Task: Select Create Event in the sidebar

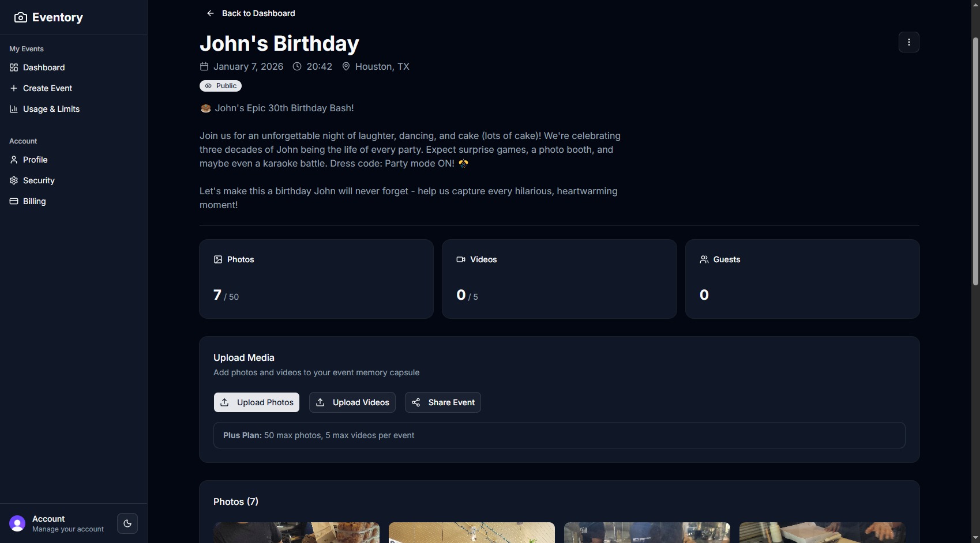Action: pyautogui.click(x=47, y=88)
